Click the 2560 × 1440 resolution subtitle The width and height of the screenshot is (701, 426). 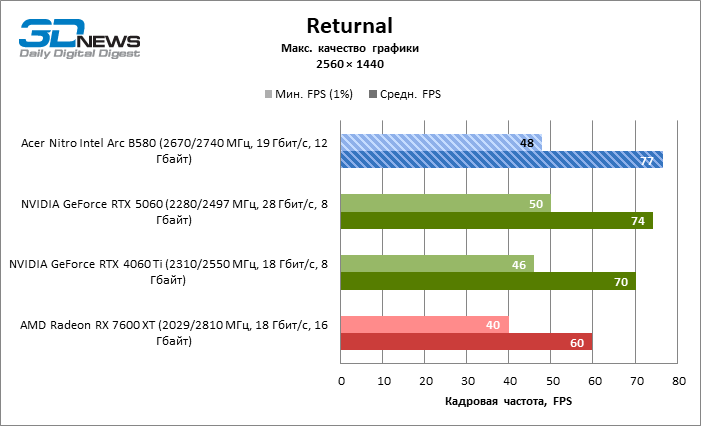350,64
